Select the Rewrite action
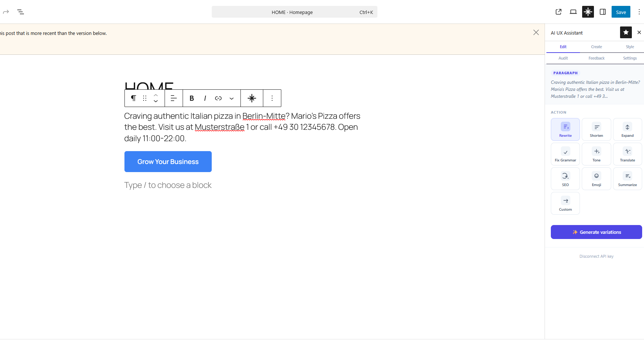Image resolution: width=644 pixels, height=346 pixels. point(565,129)
